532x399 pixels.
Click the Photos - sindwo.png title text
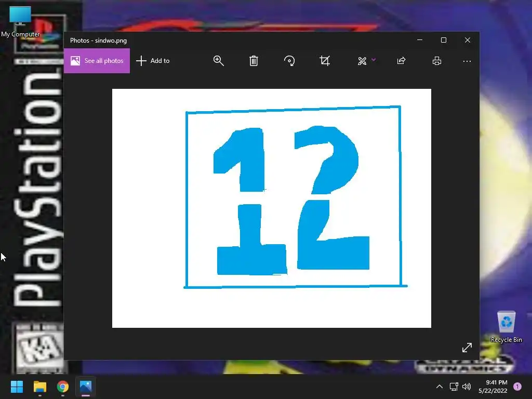(98, 41)
